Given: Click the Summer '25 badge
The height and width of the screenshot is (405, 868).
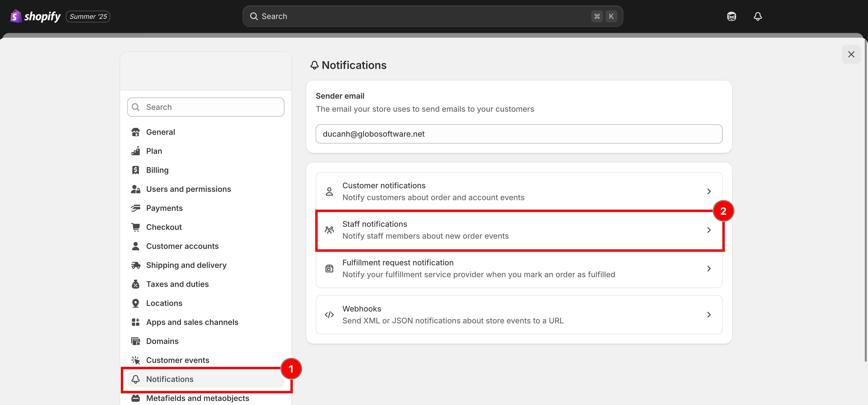Looking at the screenshot, I should (x=88, y=16).
